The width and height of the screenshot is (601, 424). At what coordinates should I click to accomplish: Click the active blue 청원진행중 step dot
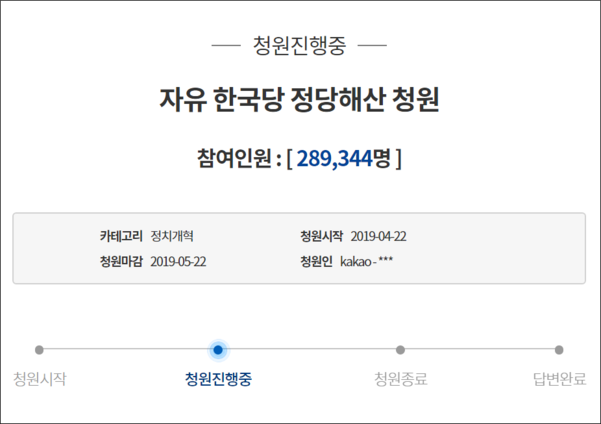coord(218,350)
